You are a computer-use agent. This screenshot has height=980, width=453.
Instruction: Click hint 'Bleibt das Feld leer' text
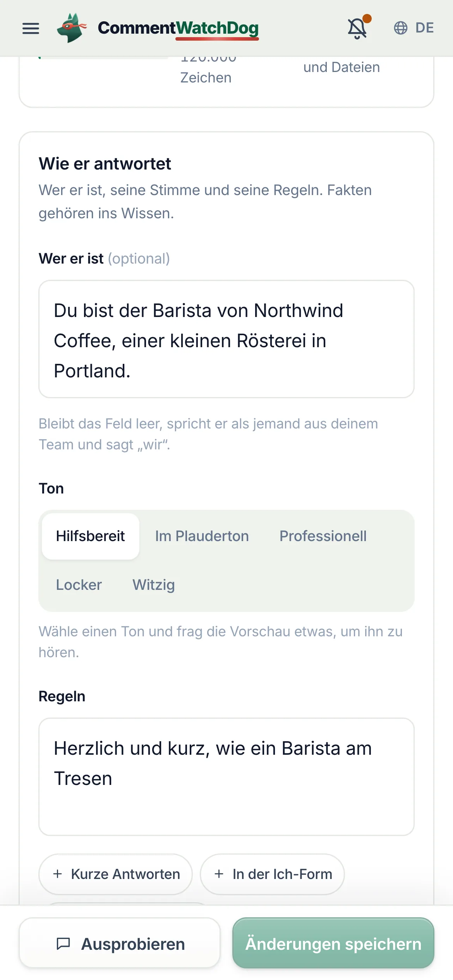pos(208,434)
